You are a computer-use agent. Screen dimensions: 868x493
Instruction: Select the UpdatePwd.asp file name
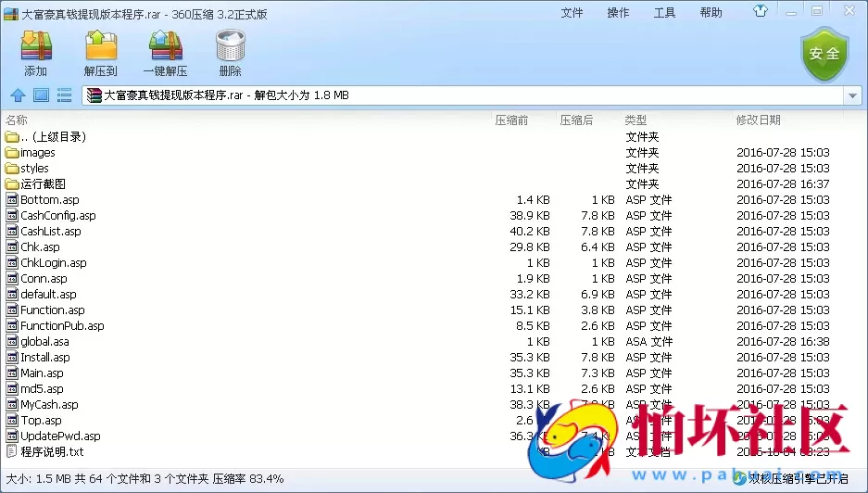(60, 436)
